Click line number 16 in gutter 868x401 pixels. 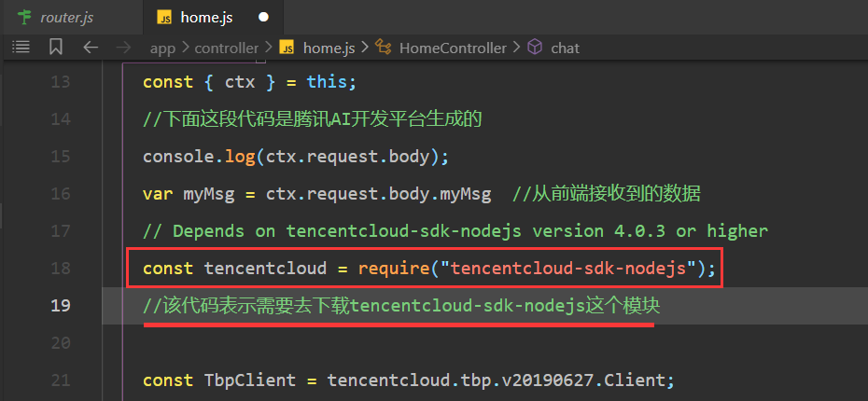click(x=61, y=194)
